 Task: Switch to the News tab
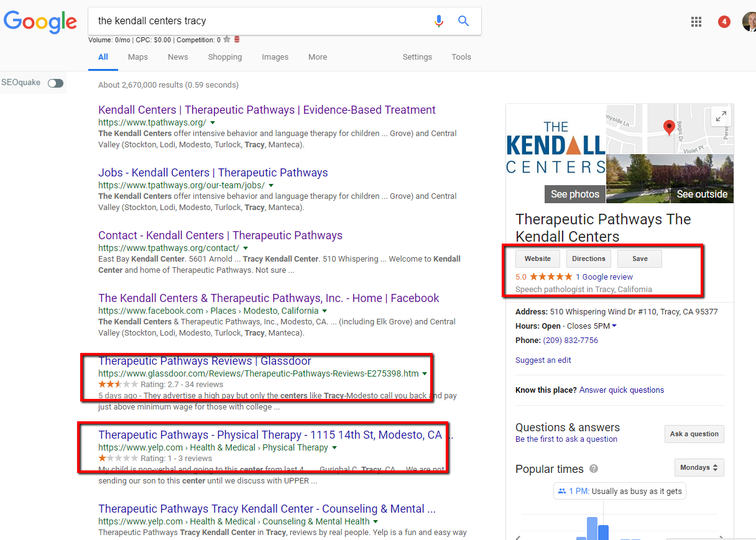178,57
